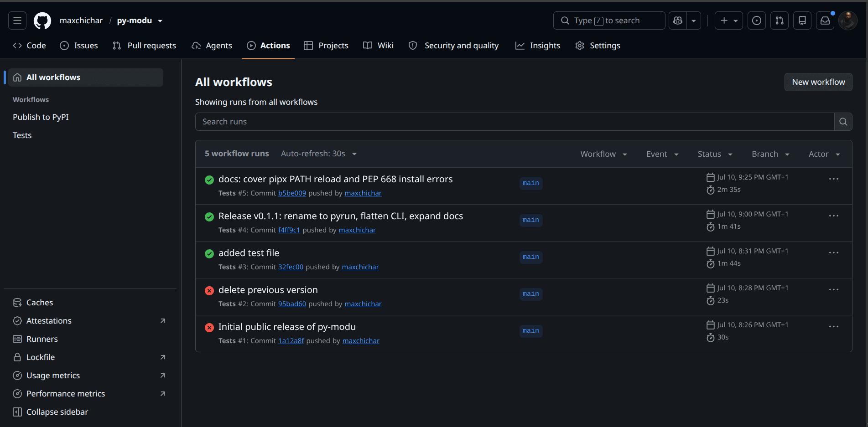Filter runs by Actor dropdown
Image resolution: width=868 pixels, height=427 pixels.
(824, 154)
